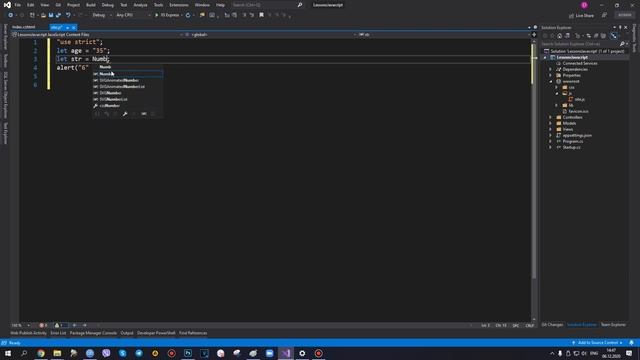Click Live Share button

(x=581, y=16)
